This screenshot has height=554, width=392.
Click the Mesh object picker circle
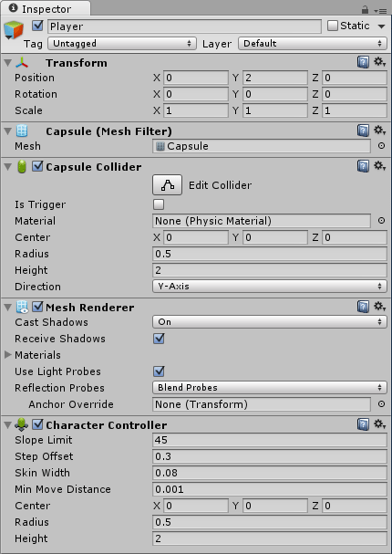point(381,145)
